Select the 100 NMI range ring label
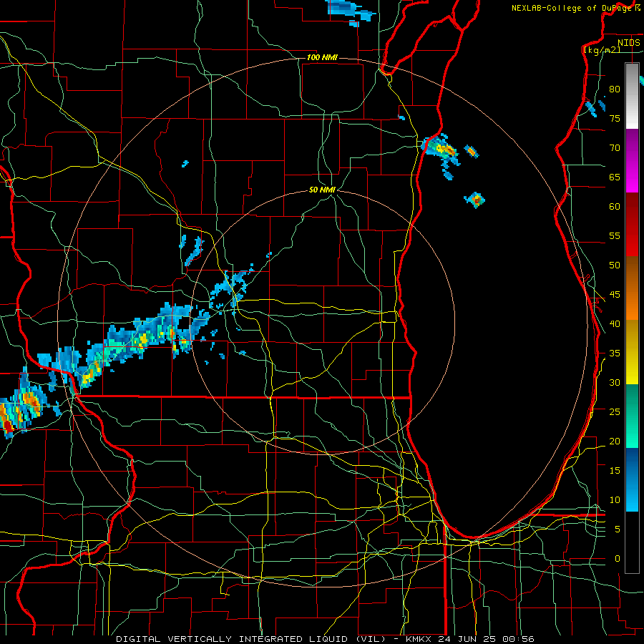The image size is (644, 644). pos(322,57)
